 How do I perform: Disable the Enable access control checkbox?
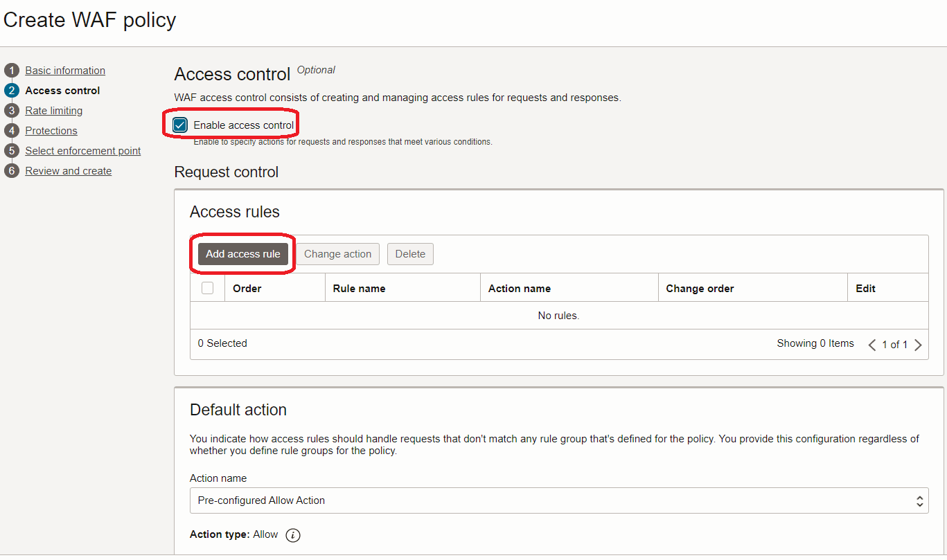179,125
